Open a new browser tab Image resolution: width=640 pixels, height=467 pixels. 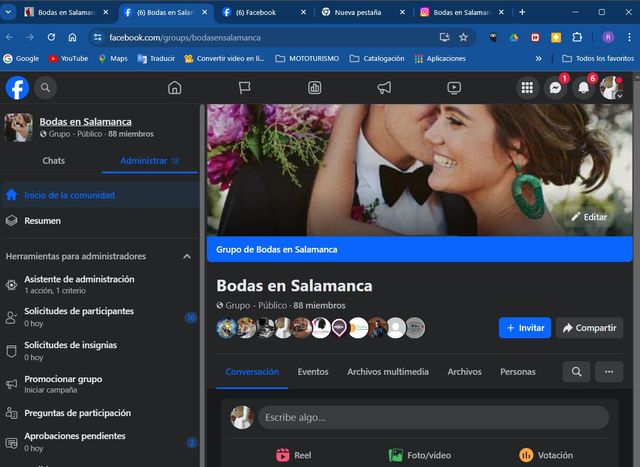(x=522, y=12)
